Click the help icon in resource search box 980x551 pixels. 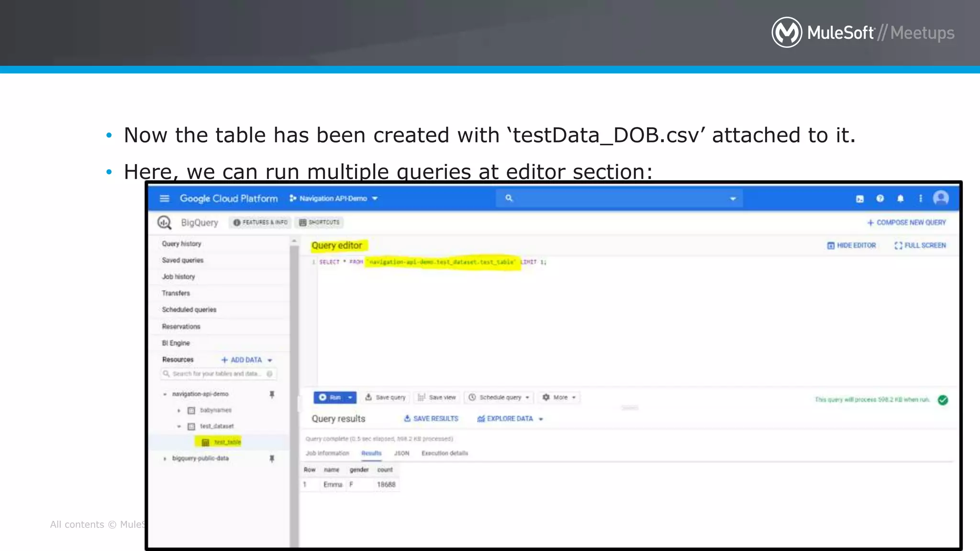point(269,374)
